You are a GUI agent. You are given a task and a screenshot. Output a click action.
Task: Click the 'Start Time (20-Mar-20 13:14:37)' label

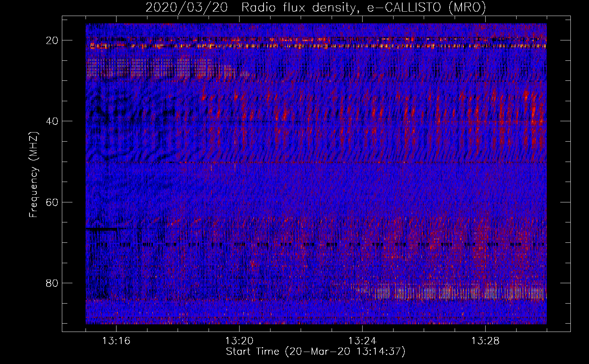(x=316, y=352)
